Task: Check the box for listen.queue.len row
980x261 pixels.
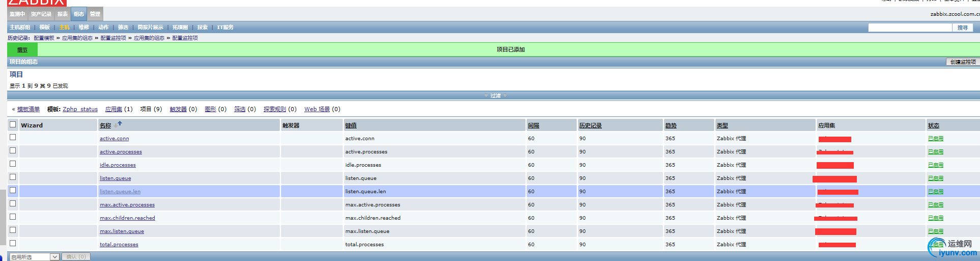Action: [13, 190]
